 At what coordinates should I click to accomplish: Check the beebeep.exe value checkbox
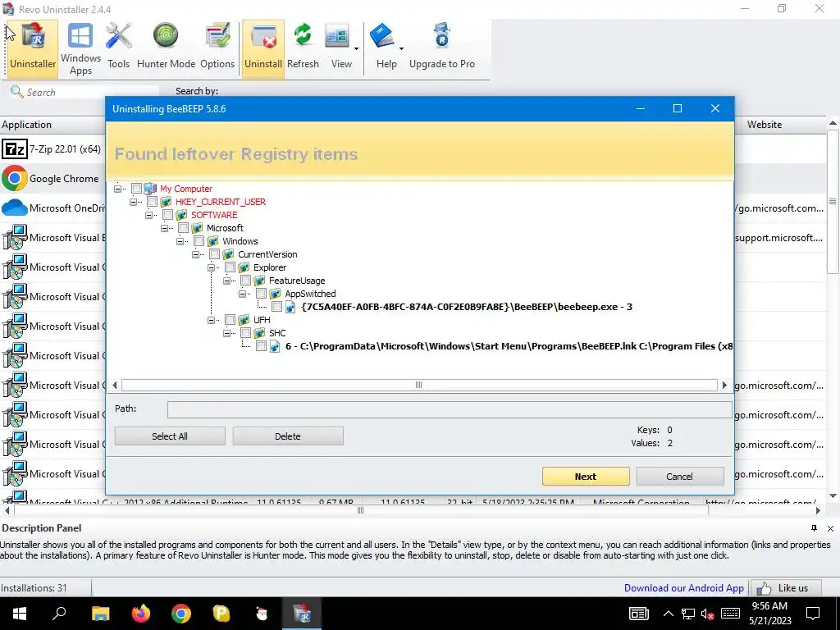(276, 307)
